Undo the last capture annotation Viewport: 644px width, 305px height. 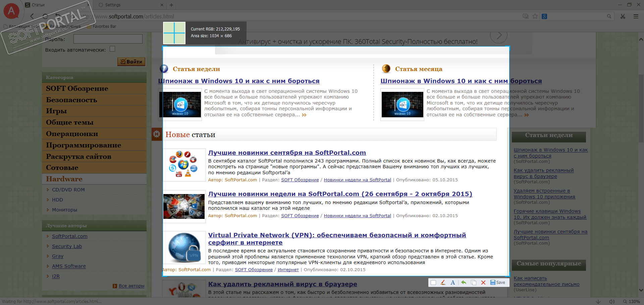coord(464,283)
